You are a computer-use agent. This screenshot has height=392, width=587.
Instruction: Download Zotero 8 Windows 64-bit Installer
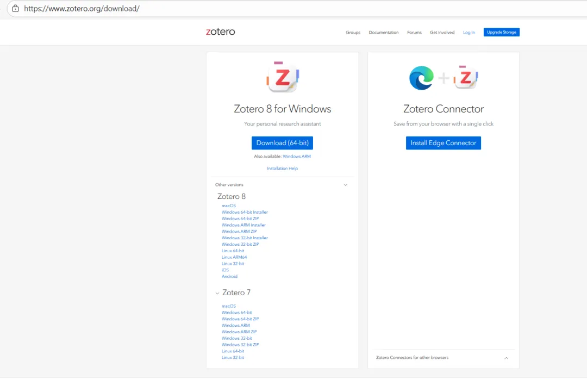[x=245, y=212]
